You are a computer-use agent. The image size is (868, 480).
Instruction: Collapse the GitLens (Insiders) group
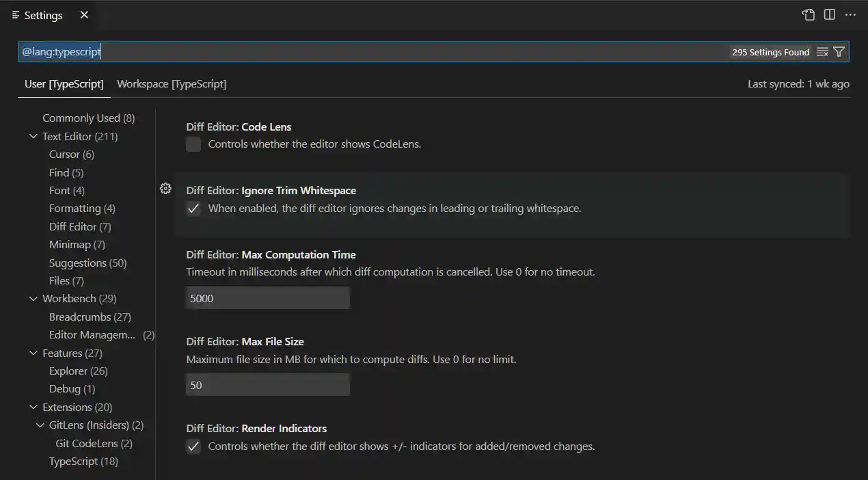(40, 425)
